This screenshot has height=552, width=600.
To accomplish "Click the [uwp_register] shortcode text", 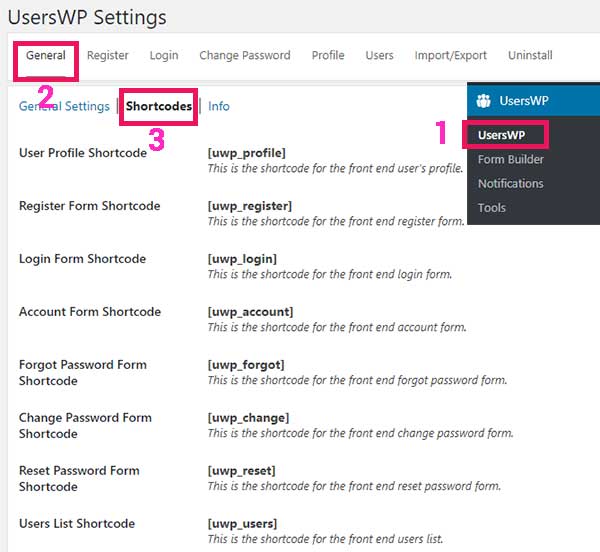I will (x=249, y=206).
